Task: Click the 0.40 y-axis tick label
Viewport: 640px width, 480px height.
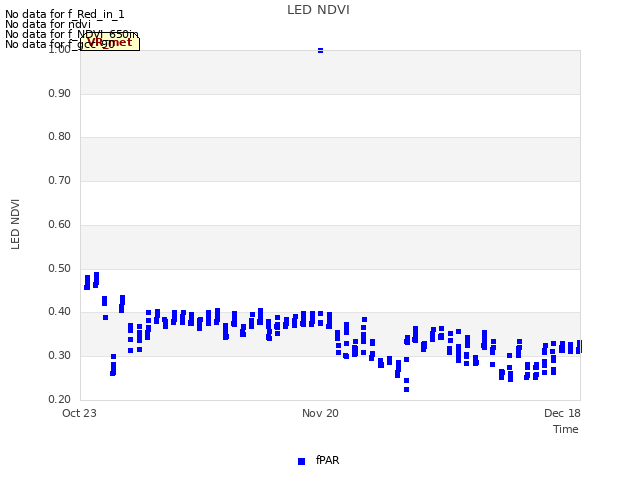Action: pyautogui.click(x=60, y=311)
